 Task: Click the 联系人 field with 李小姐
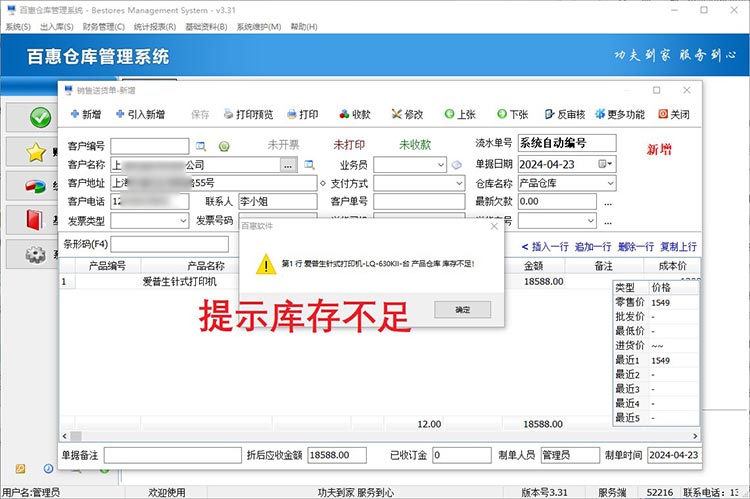point(277,201)
